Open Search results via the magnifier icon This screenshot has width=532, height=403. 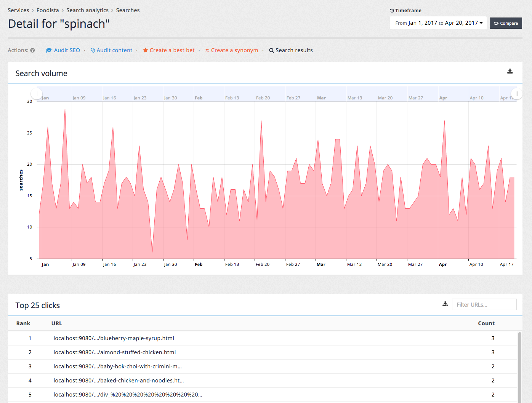coord(271,50)
